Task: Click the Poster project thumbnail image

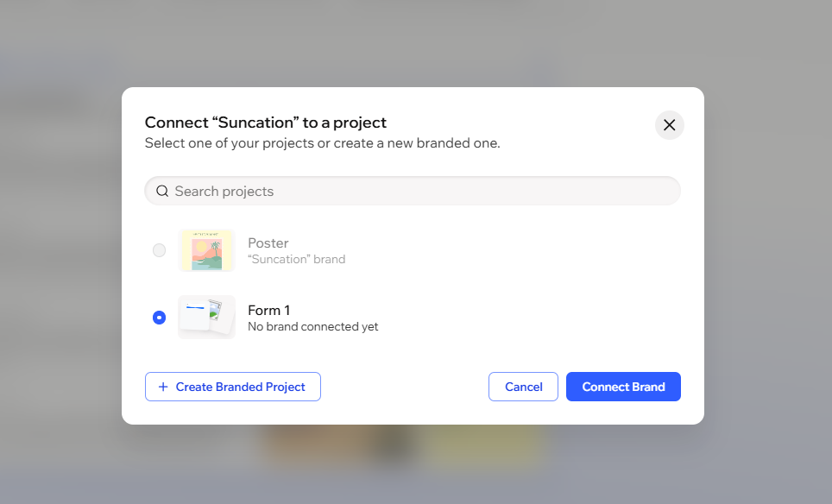Action: pyautogui.click(x=206, y=249)
